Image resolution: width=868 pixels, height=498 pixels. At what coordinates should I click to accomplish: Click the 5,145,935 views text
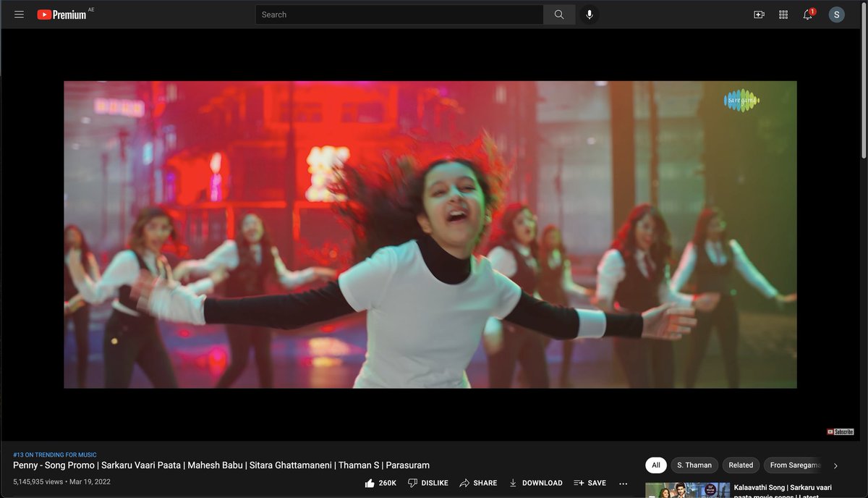[38, 481]
